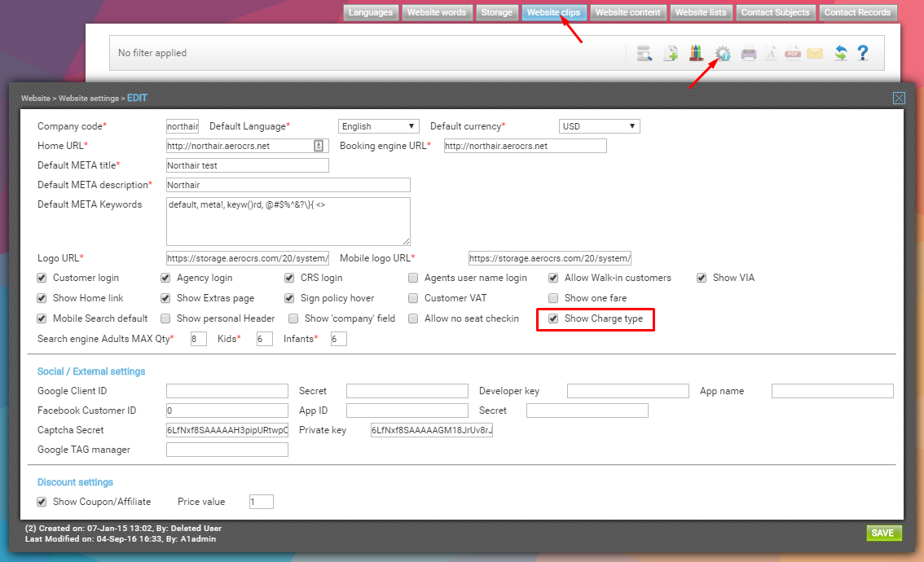924x562 pixels.
Task: Click Logo URL input field
Action: pyautogui.click(x=248, y=258)
